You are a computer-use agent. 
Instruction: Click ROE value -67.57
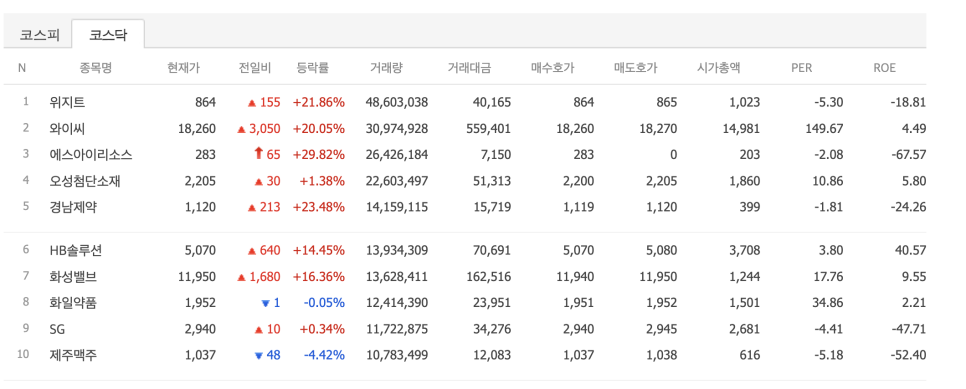[x=908, y=155]
